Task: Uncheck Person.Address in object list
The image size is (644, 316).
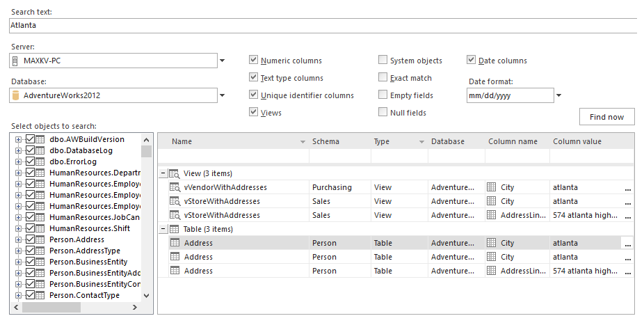Action: pos(30,239)
